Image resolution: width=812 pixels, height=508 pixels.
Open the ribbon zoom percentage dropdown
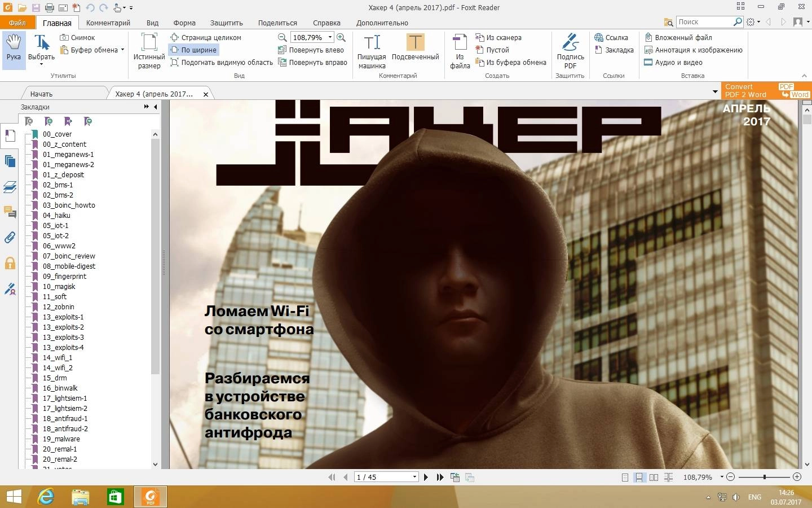330,37
